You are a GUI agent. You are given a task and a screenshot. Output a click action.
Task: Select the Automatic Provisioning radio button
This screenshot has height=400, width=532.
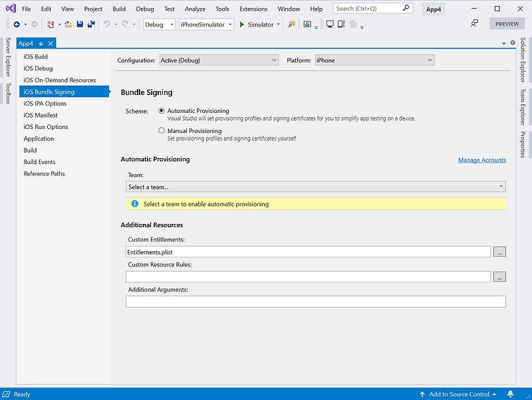[161, 111]
